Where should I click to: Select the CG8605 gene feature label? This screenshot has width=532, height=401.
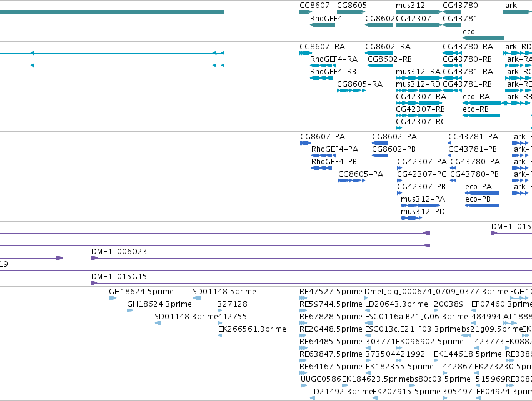coord(352,6)
